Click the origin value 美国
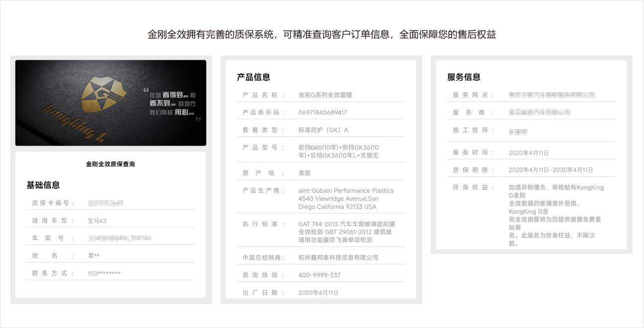Viewport: 644px width, 328px height. (304, 173)
